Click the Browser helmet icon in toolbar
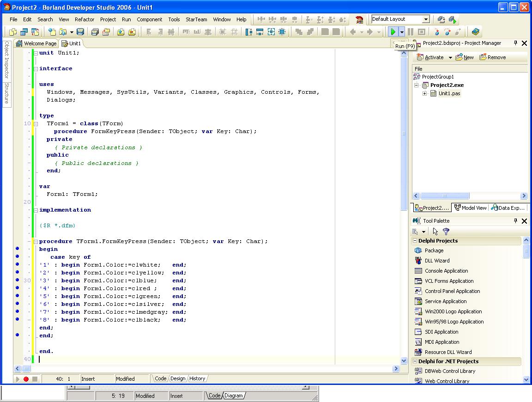The width and height of the screenshot is (532, 402). pos(359,19)
